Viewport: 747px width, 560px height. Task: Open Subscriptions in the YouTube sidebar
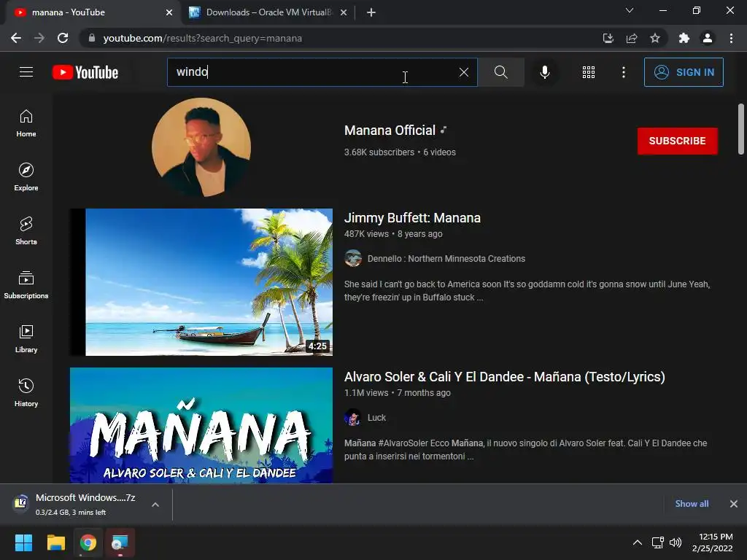(26, 285)
